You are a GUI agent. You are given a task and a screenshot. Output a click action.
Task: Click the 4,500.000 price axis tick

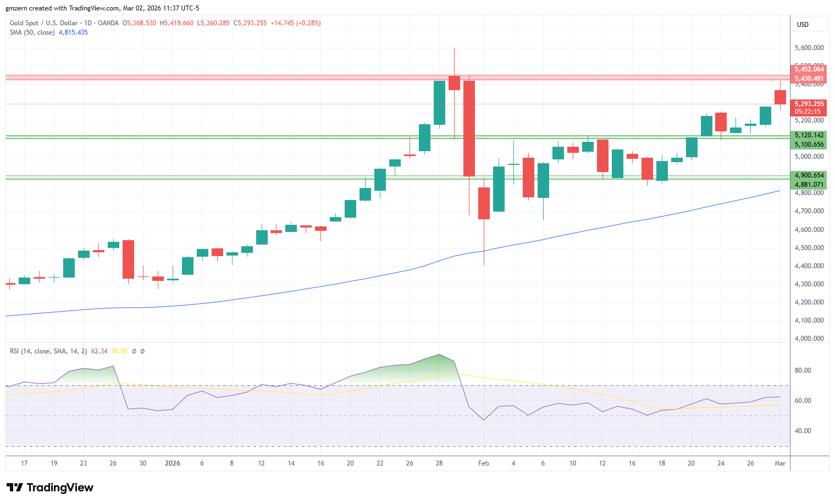(809, 248)
